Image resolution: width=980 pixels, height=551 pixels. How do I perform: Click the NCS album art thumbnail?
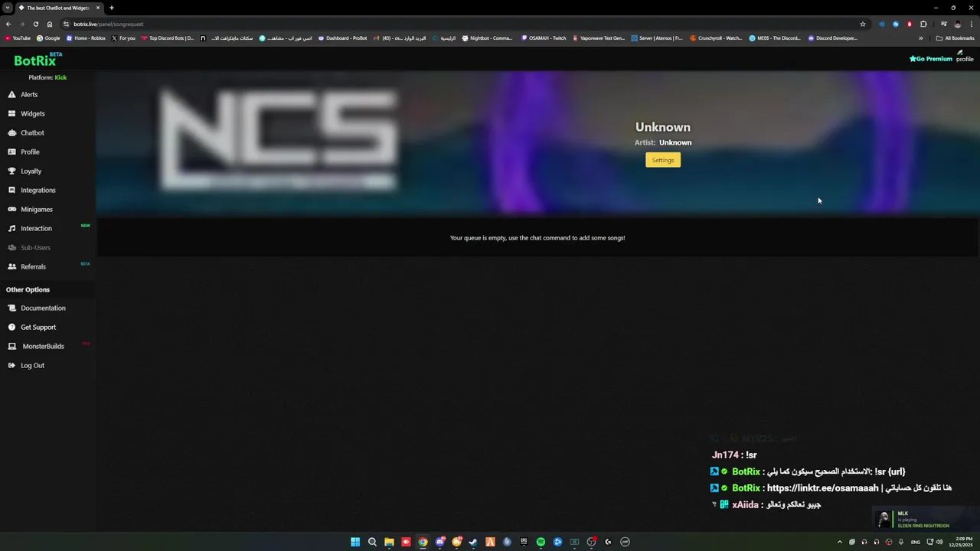point(279,139)
